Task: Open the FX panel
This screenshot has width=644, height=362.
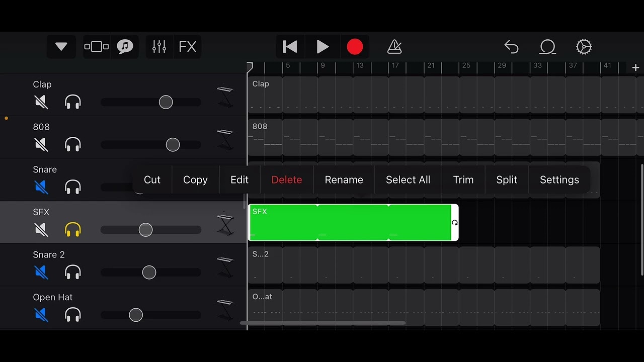Action: (187, 47)
